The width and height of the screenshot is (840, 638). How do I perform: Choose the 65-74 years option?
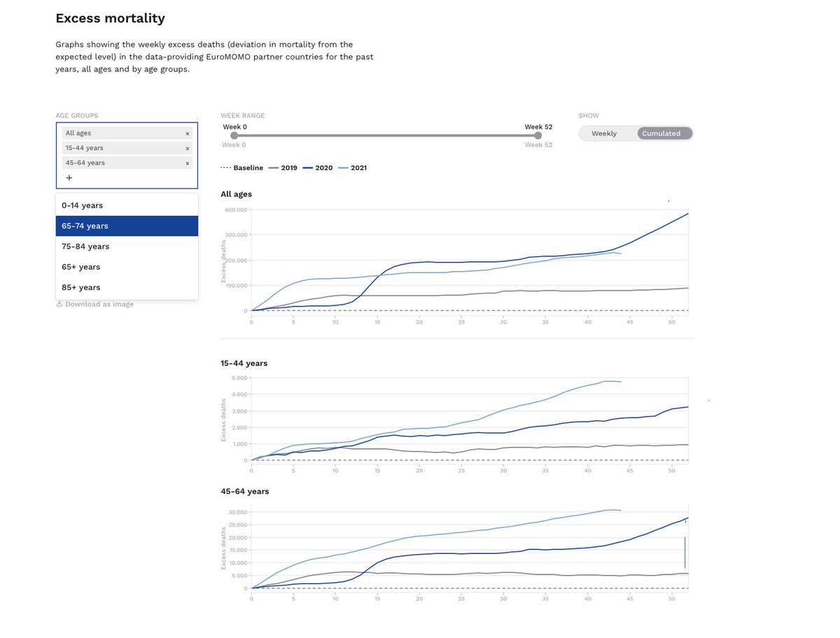tap(127, 226)
